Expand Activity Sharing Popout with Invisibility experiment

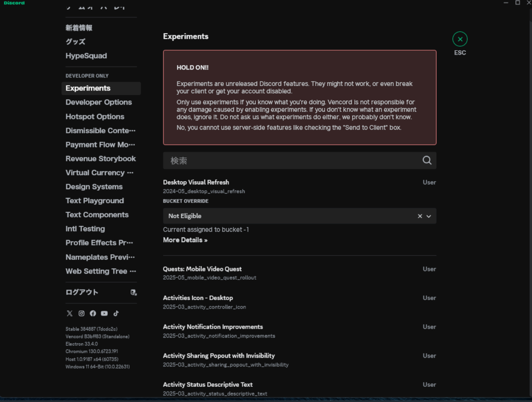click(x=300, y=360)
